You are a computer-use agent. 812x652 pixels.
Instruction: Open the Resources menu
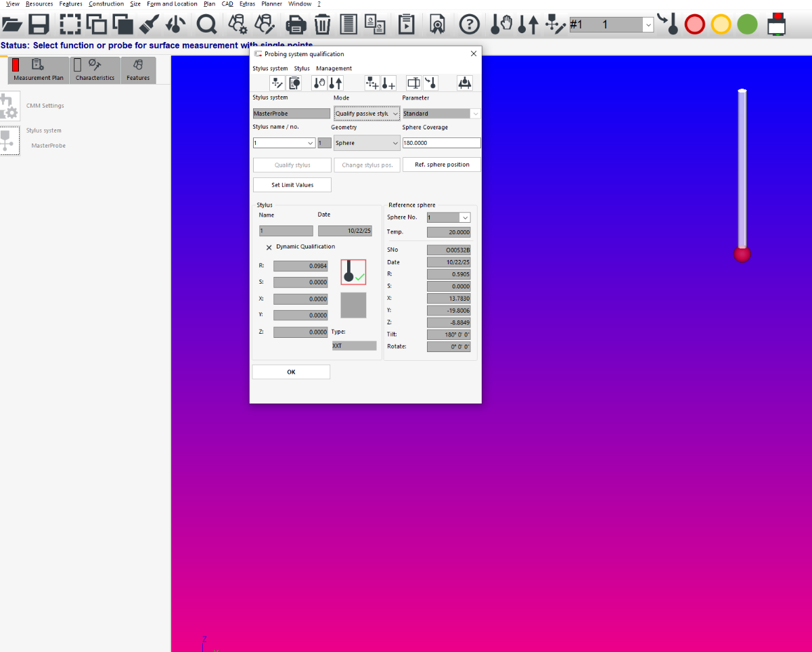pos(39,4)
